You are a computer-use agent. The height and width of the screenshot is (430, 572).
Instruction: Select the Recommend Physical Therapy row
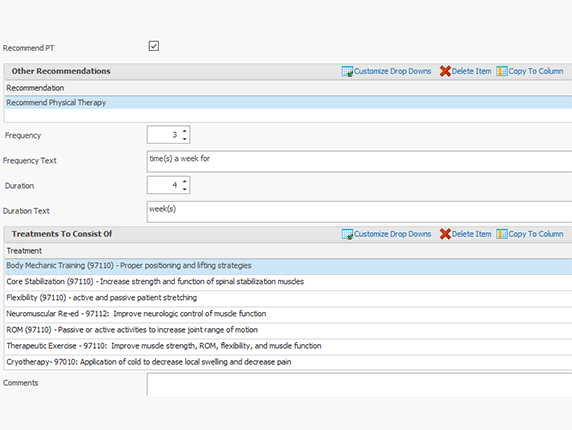[x=288, y=102]
